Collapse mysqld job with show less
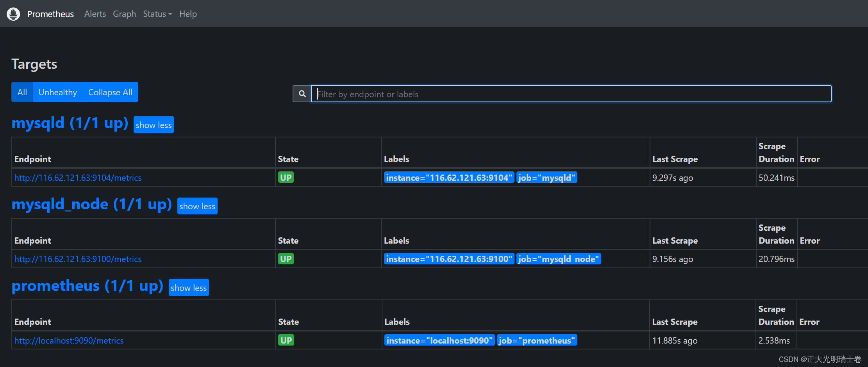This screenshot has height=367, width=868. tap(153, 125)
